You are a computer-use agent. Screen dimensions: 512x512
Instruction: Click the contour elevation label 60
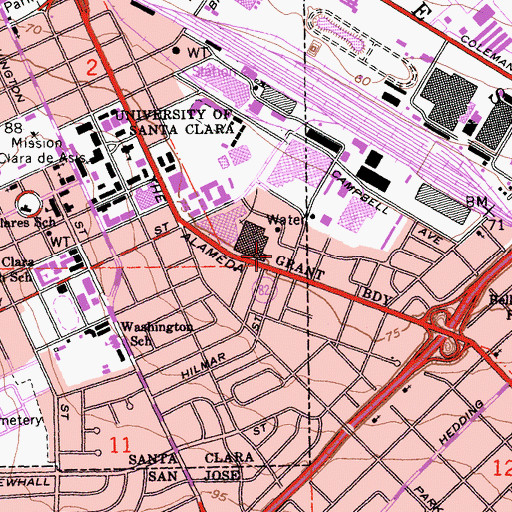(x=363, y=80)
